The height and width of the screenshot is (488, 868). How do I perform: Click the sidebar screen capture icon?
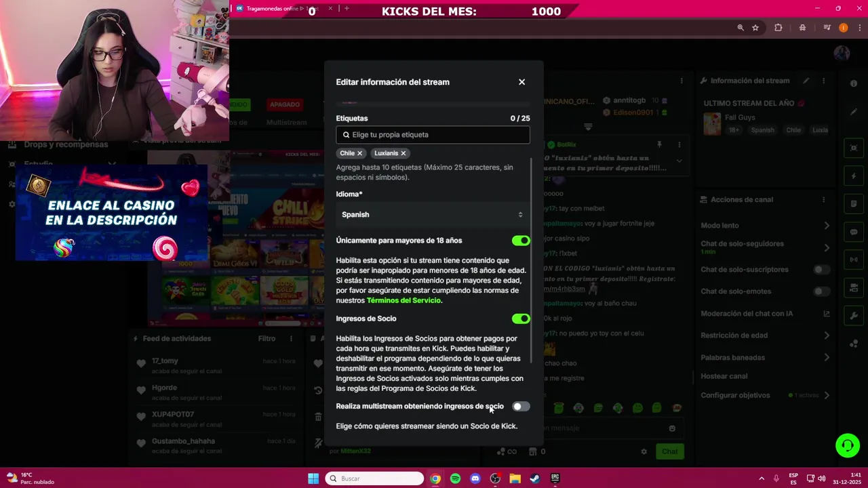tap(854, 148)
